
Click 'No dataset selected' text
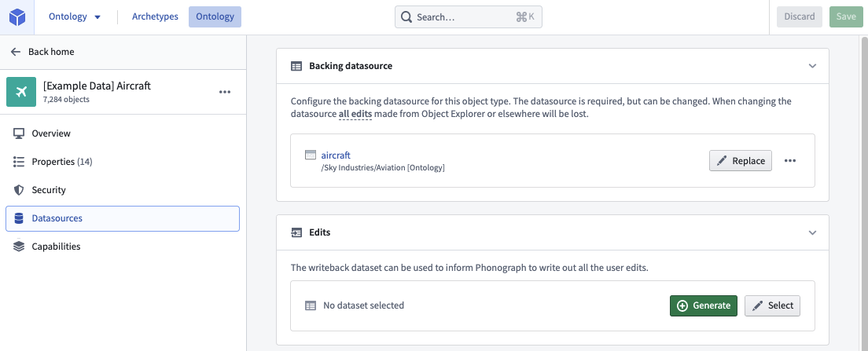[364, 305]
